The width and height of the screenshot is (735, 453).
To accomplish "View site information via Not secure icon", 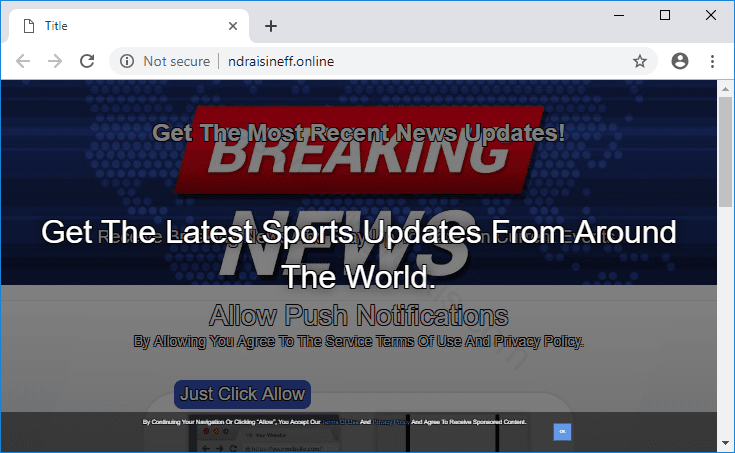I will coord(127,61).
